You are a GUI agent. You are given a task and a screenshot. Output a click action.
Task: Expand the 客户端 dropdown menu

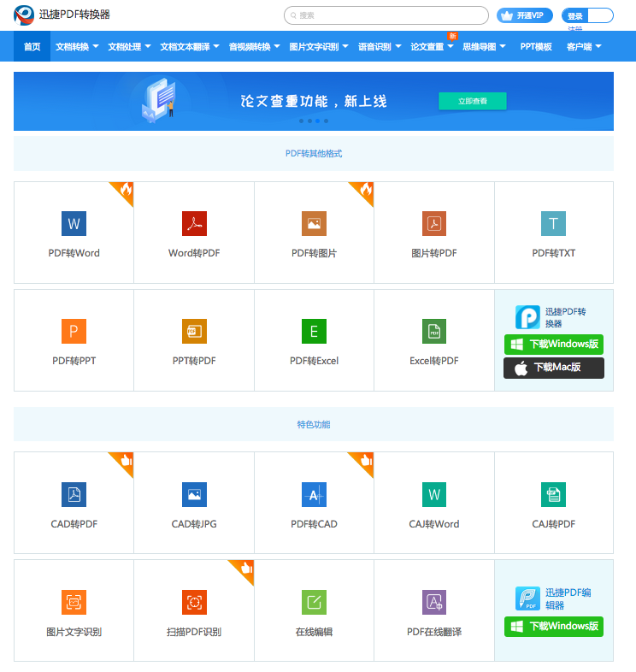[x=584, y=46]
